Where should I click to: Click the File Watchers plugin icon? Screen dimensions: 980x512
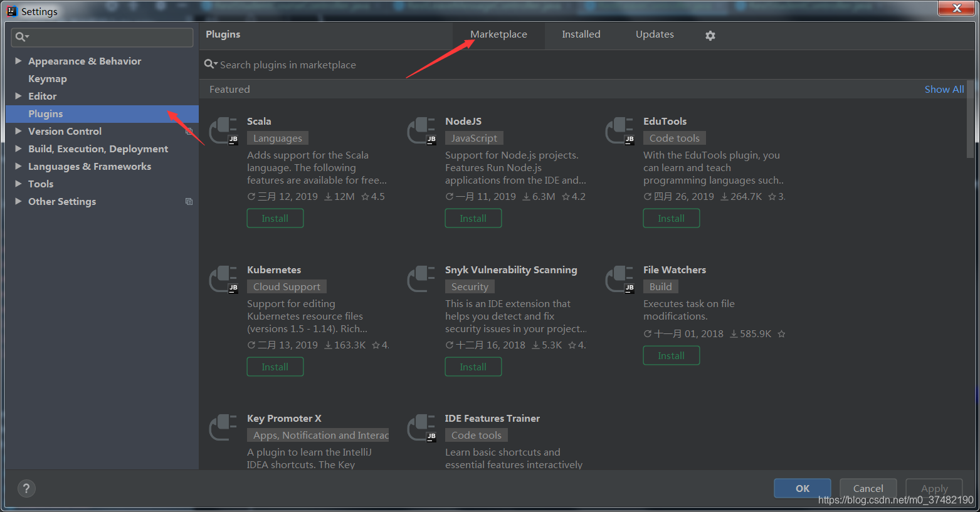pyautogui.click(x=620, y=280)
